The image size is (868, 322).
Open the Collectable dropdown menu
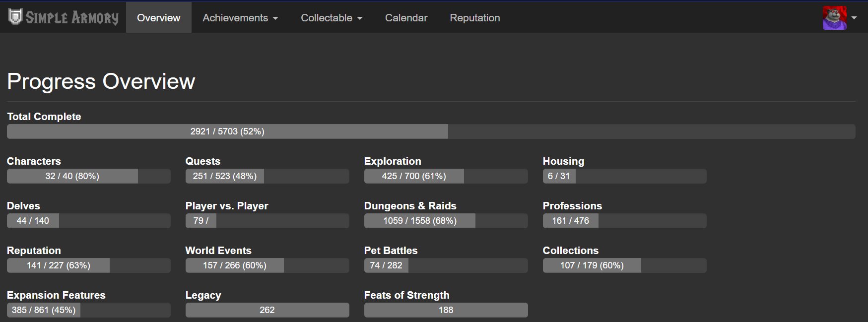click(332, 18)
